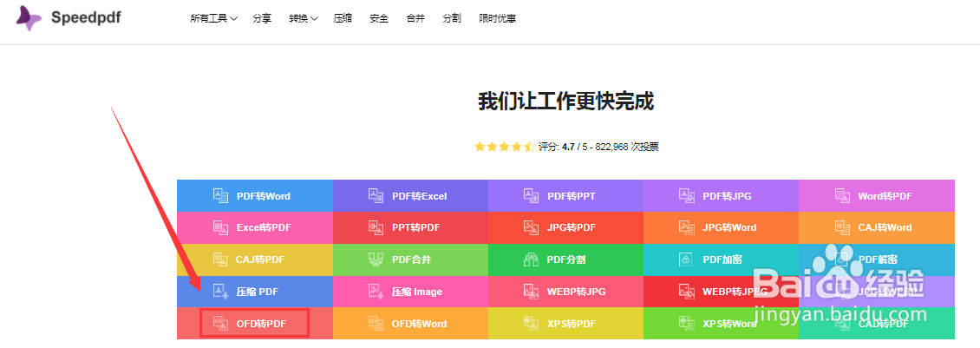Click the PDF转JPG tile icon

(687, 196)
